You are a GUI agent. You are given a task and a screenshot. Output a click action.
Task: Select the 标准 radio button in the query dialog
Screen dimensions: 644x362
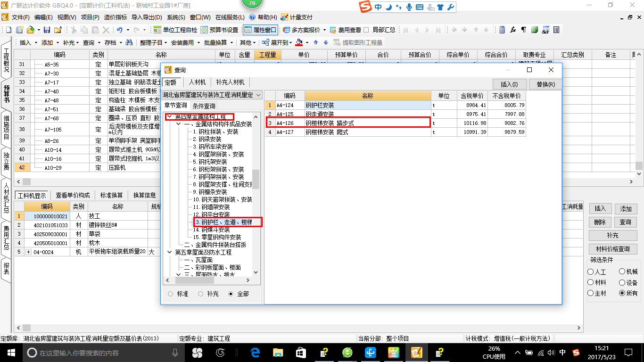170,294
